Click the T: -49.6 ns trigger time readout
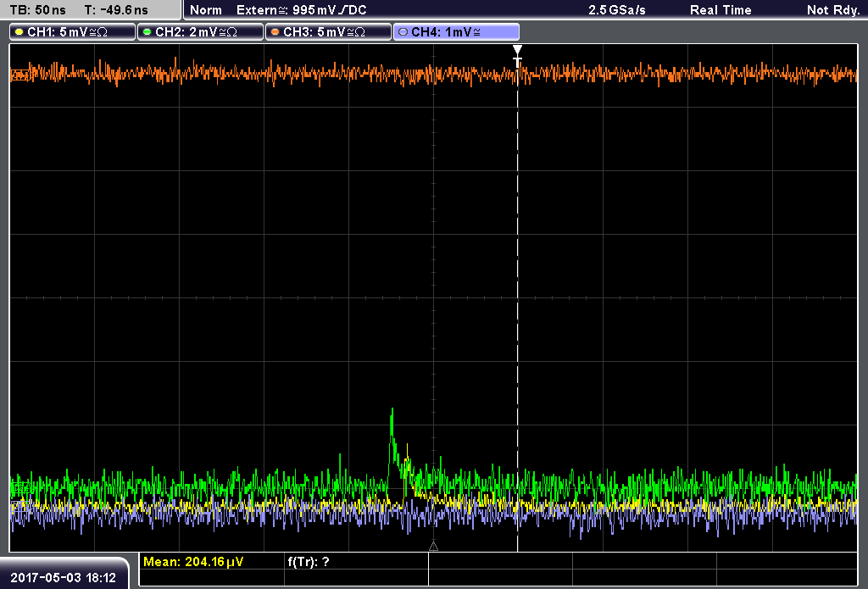This screenshot has width=868, height=589. [x=116, y=10]
